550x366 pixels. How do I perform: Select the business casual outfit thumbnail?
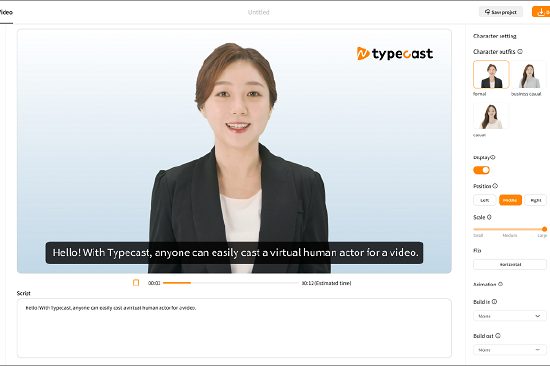(x=529, y=74)
